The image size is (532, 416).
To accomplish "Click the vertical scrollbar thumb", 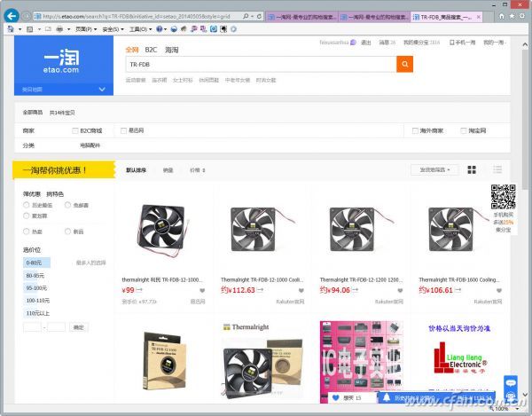I will [525, 119].
